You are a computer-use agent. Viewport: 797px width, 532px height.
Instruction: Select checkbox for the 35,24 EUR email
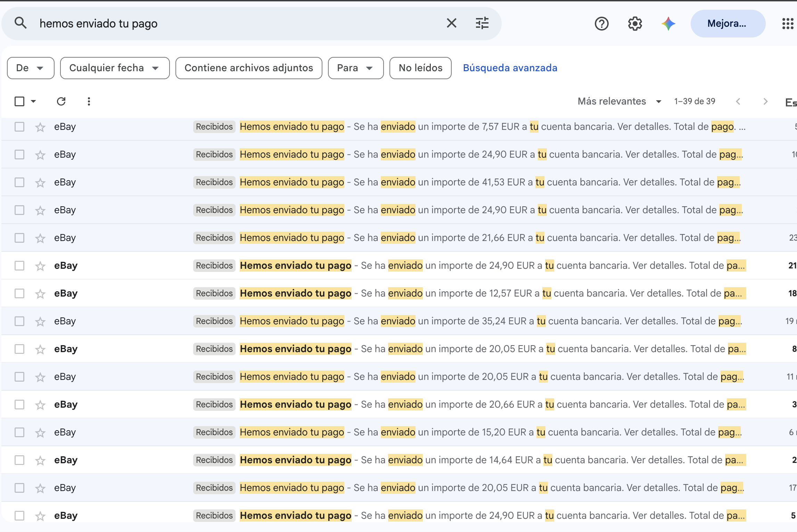tap(19, 321)
